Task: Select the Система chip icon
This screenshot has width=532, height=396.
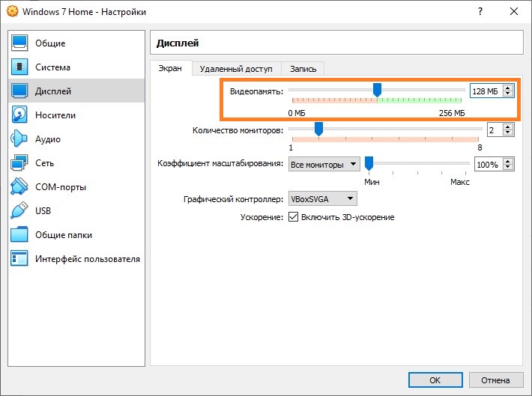Action: point(20,67)
